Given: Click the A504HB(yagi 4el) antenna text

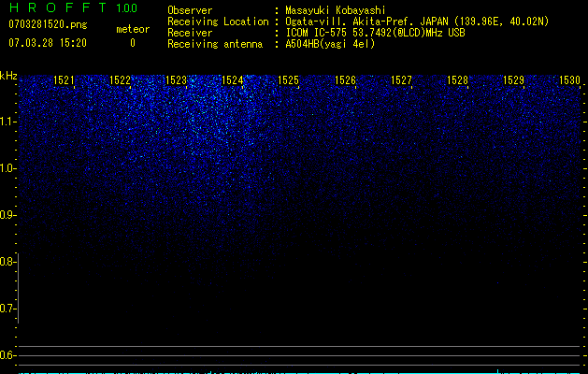Looking at the screenshot, I should (x=330, y=44).
